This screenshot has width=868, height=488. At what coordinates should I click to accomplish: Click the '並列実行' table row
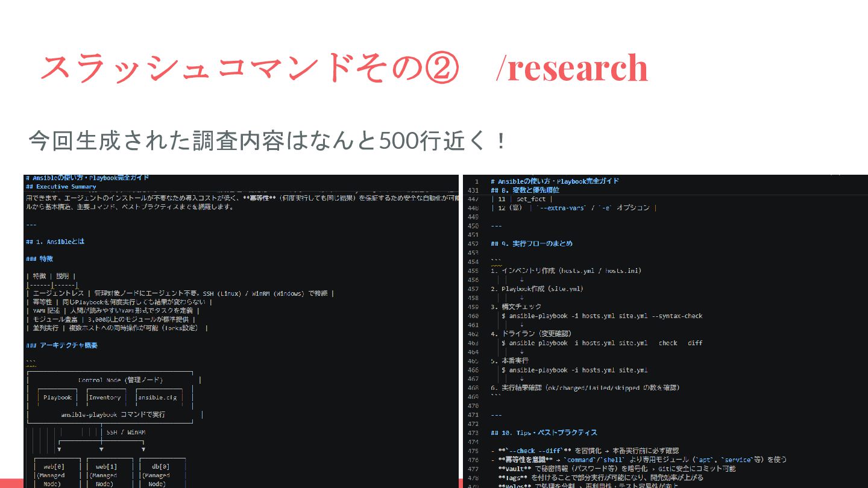click(118, 328)
